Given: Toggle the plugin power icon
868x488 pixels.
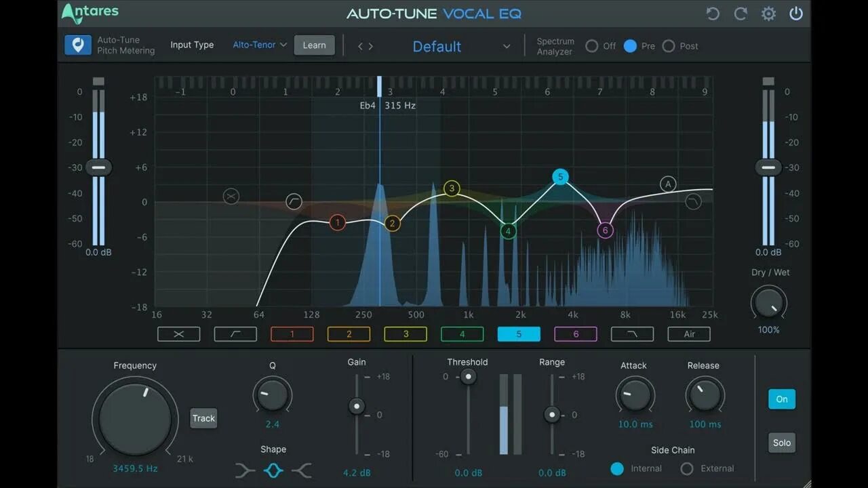Looking at the screenshot, I should pyautogui.click(x=796, y=14).
